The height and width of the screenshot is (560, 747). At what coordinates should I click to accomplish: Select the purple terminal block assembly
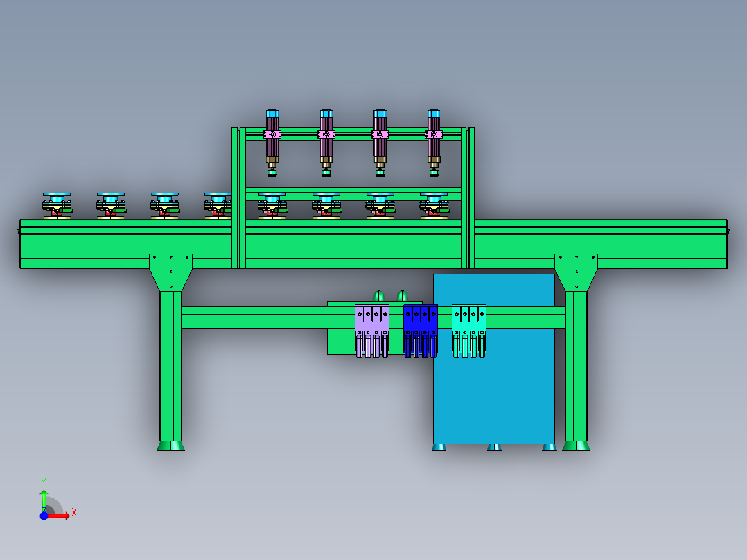(x=372, y=331)
